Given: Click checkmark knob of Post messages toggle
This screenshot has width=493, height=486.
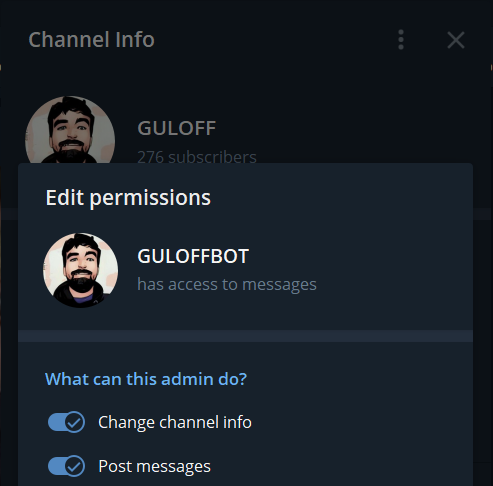Looking at the screenshot, I should [x=74, y=466].
